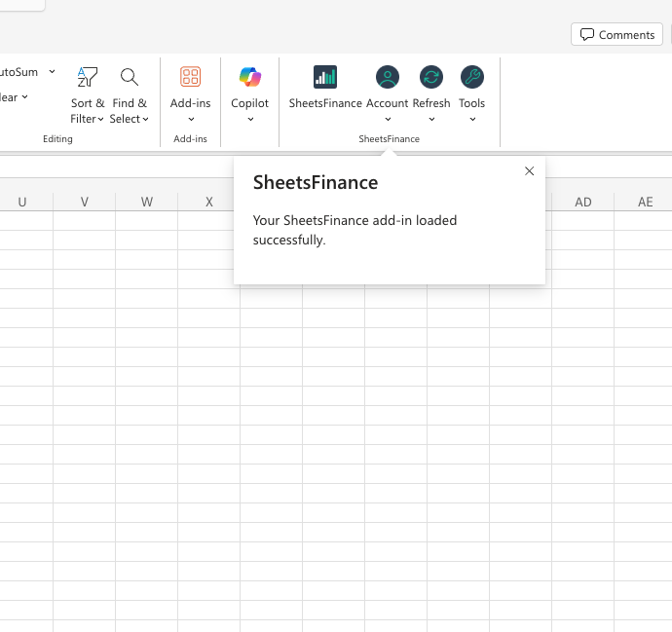This screenshot has width=672, height=632.
Task: Select column V header
Action: [85, 202]
